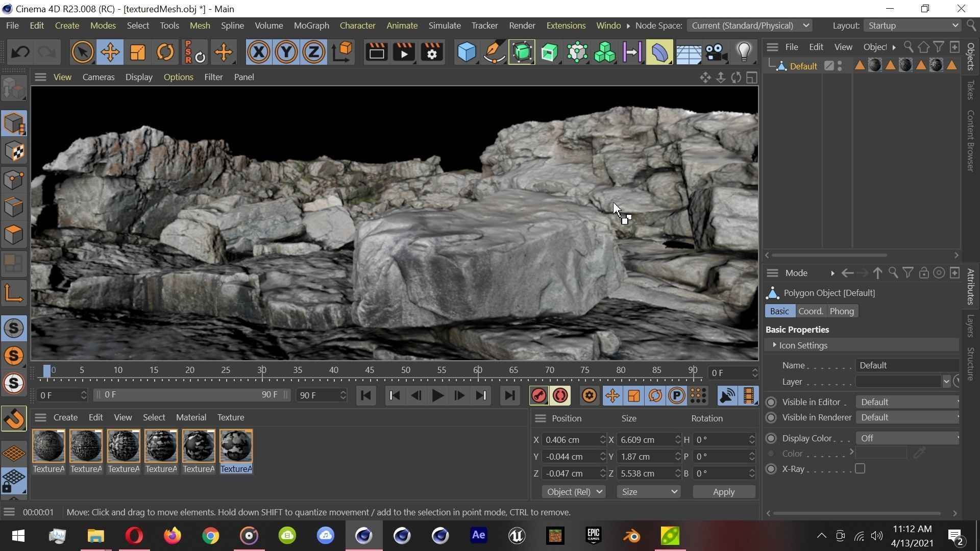Open the MoGraph menu
Viewport: 980px width, 551px height.
pyautogui.click(x=311, y=26)
